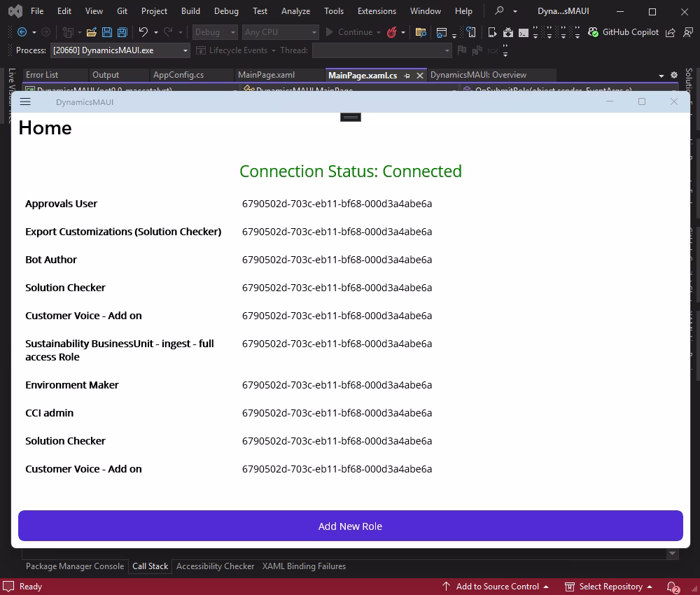The height and width of the screenshot is (595, 700).
Task: Click the Find in Files folder-search icon
Action: click(421, 32)
